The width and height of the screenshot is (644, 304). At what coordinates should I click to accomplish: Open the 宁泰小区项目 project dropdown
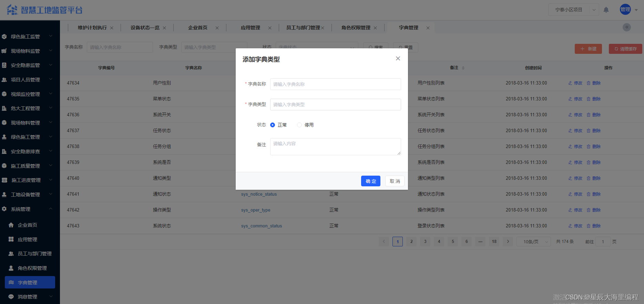pos(573,10)
